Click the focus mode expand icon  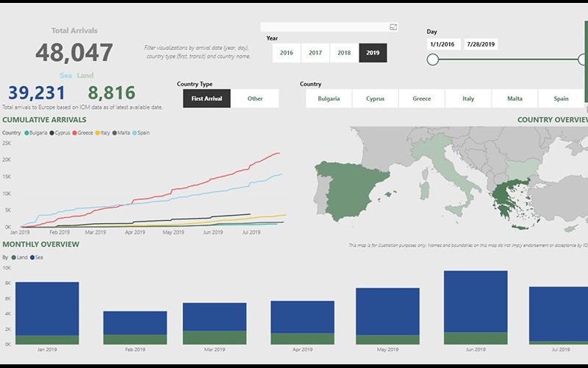[x=393, y=27]
